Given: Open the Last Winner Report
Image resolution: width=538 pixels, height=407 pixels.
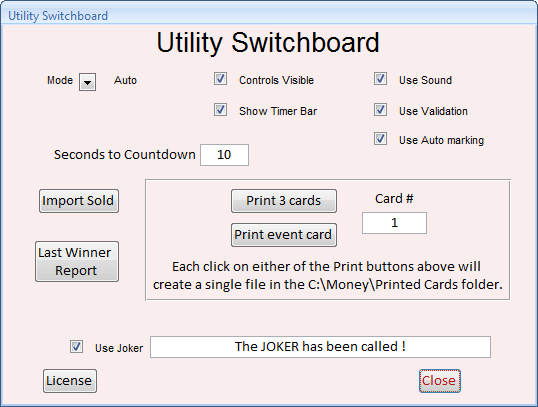Looking at the screenshot, I should 77,261.
